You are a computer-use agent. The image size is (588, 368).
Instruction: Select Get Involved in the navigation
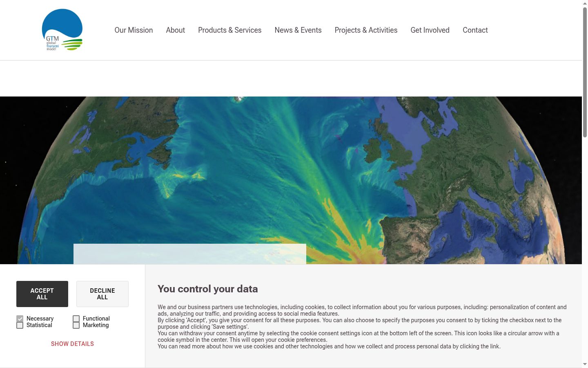[x=430, y=30]
